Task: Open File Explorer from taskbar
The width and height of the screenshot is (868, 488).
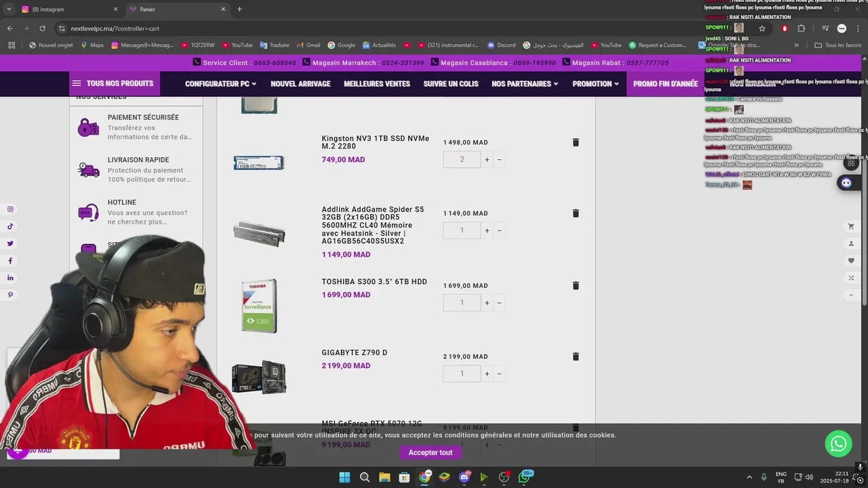Action: pos(384,477)
